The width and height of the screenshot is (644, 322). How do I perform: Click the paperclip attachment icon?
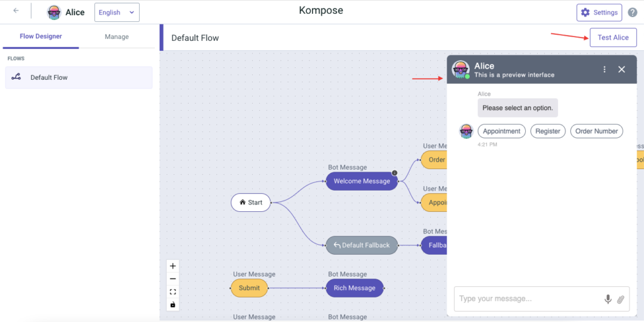pos(621,299)
